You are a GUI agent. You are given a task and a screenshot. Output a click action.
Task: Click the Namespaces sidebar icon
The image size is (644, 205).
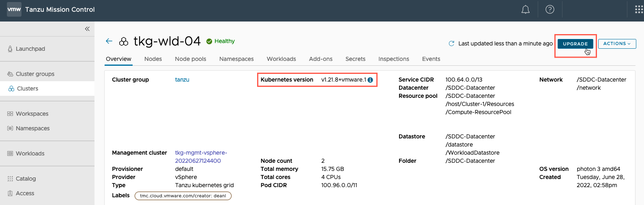coord(10,128)
